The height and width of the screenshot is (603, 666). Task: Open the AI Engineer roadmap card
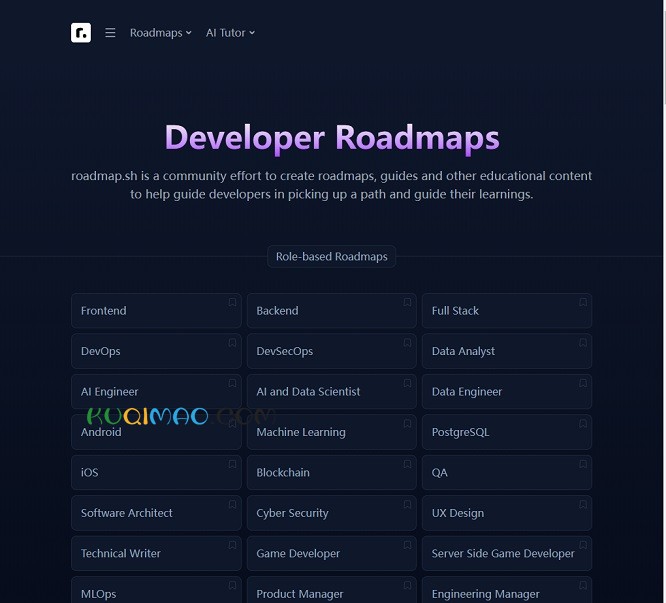coord(156,392)
